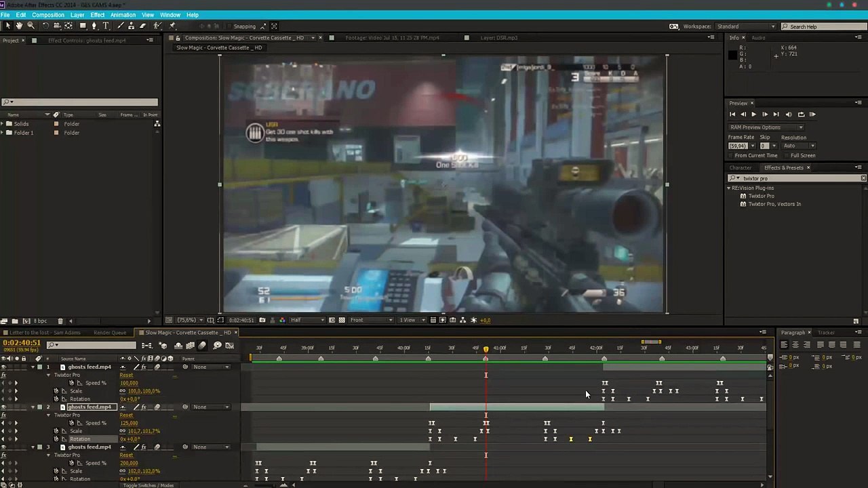Image resolution: width=868 pixels, height=488 pixels.
Task: Collapse the RE:Vision Plug-ins category
Action: (x=729, y=188)
